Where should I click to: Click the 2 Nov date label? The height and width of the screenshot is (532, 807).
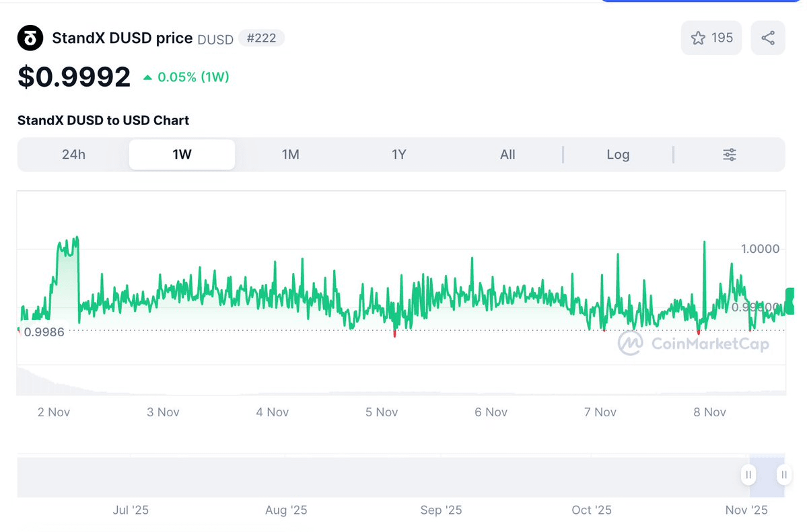point(54,412)
